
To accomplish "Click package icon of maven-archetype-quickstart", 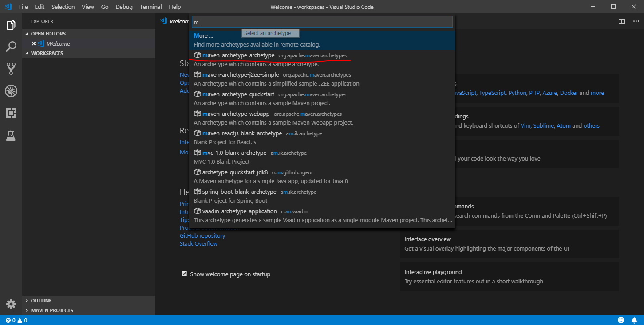I will click(197, 94).
